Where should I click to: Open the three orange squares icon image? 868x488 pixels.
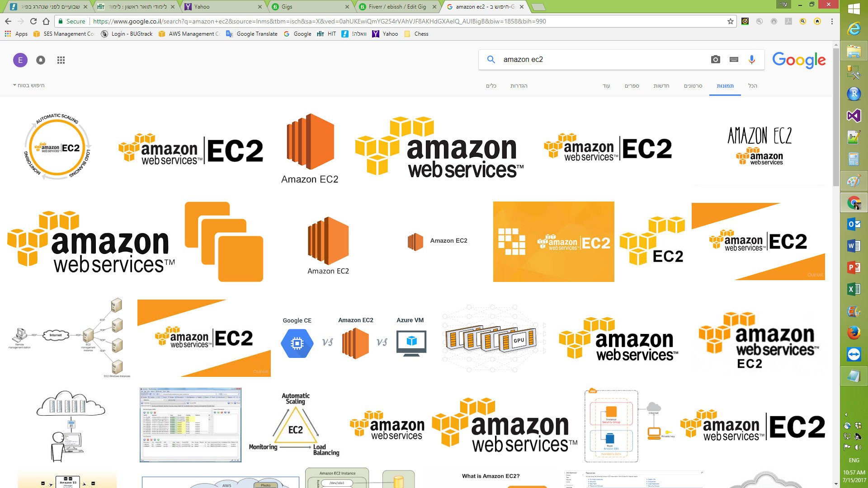point(224,242)
